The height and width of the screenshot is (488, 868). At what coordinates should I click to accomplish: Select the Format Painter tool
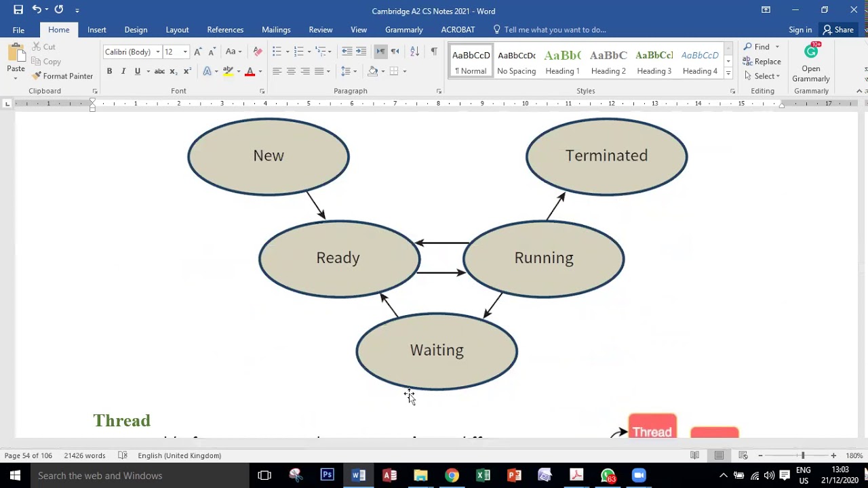click(62, 76)
